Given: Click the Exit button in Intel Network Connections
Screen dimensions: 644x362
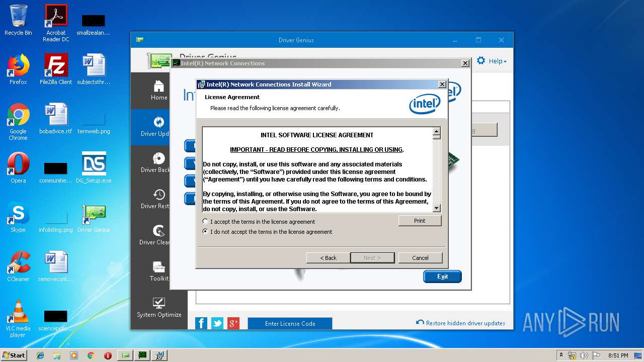Looking at the screenshot, I should tap(442, 277).
